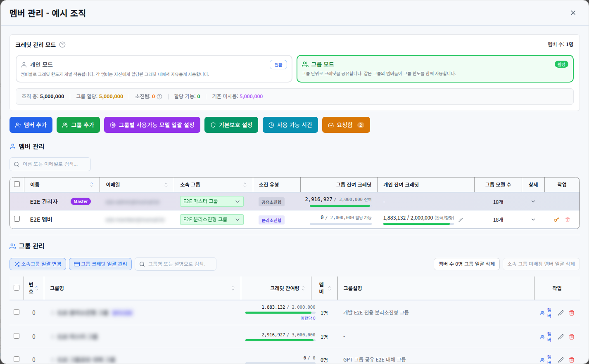
Task: Select the 그룹 모드 card
Action: (x=435, y=69)
